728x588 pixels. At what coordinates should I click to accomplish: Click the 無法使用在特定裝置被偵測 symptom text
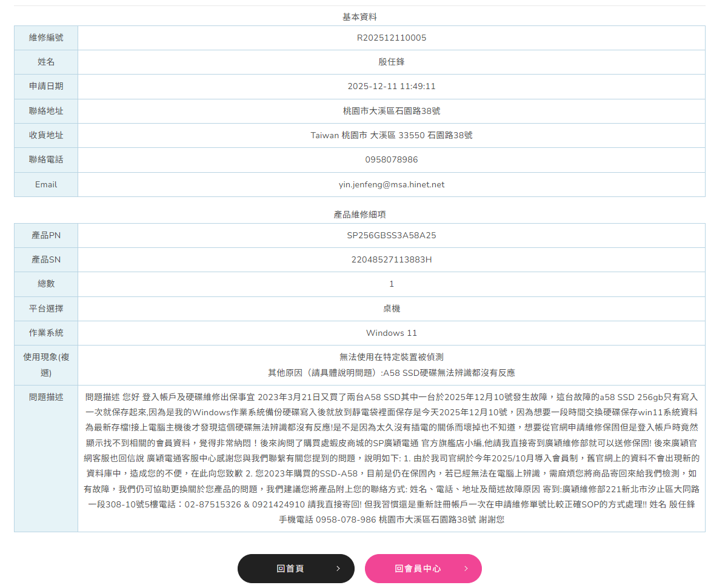point(391,357)
